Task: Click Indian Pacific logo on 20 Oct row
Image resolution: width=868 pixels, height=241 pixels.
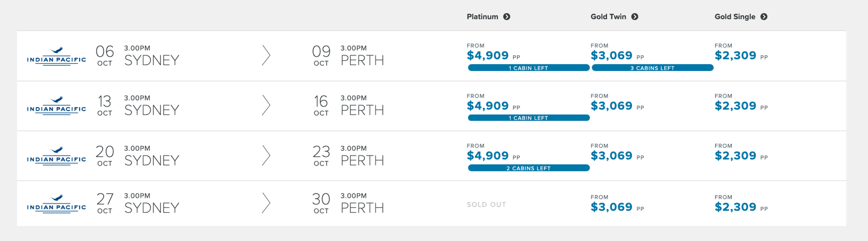Action: 56,155
